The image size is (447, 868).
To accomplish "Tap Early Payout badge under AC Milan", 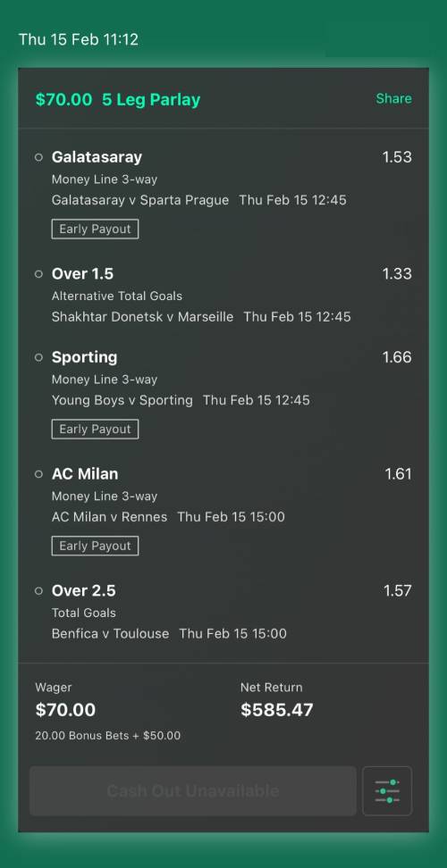I will point(95,546).
